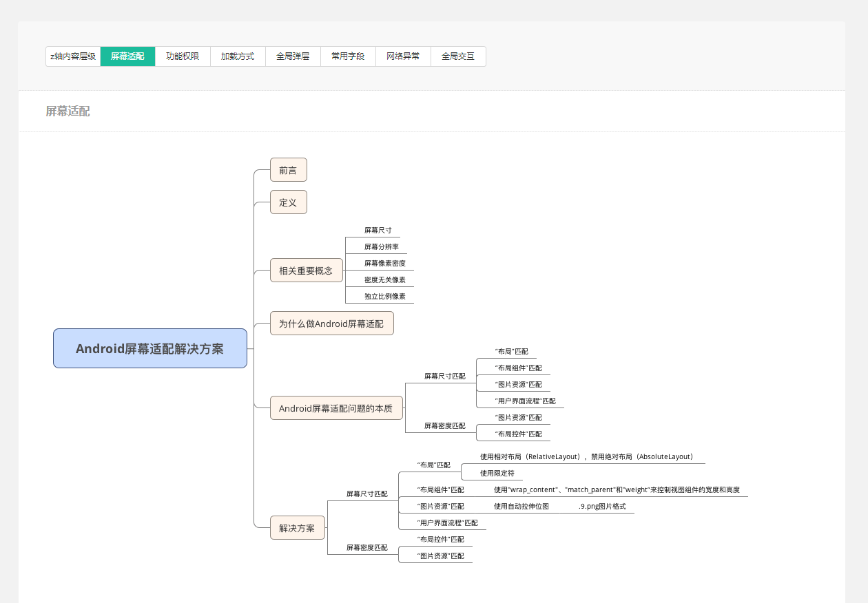Select the 解决方案 node
This screenshot has width=868, height=603.
(x=297, y=528)
